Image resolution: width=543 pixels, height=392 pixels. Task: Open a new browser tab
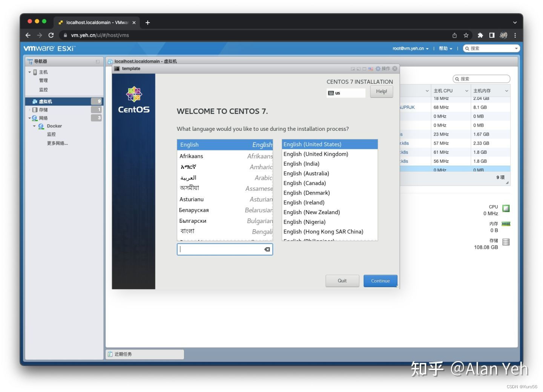click(147, 23)
